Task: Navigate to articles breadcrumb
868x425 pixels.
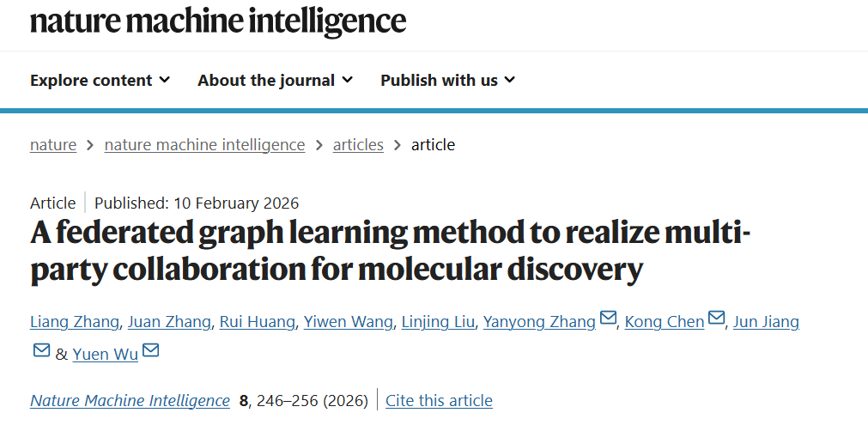Action: [x=358, y=144]
